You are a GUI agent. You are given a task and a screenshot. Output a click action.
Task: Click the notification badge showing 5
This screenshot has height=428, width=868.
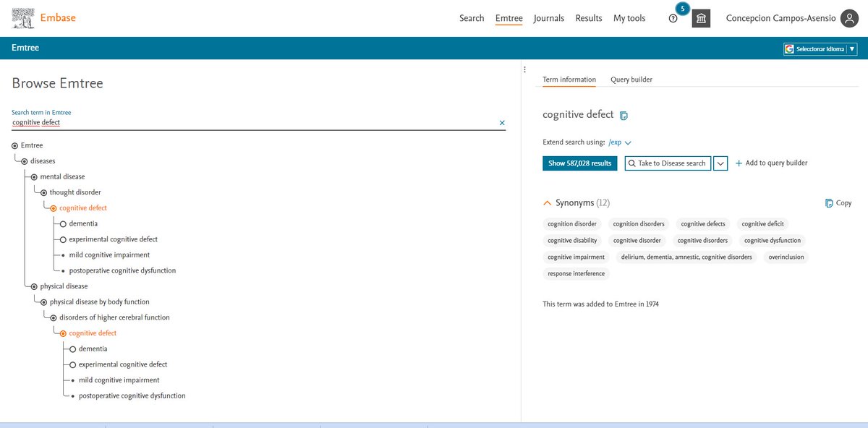(x=682, y=9)
